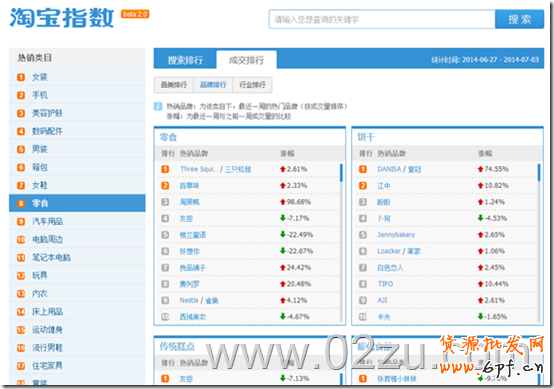Open 汽车用品 category in sidebar
This screenshot has height=389, width=554.
point(77,221)
